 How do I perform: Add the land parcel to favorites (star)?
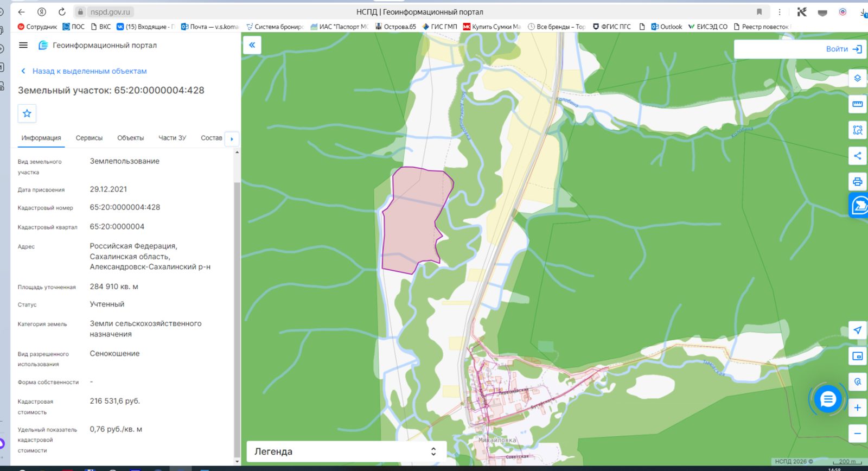(x=27, y=113)
